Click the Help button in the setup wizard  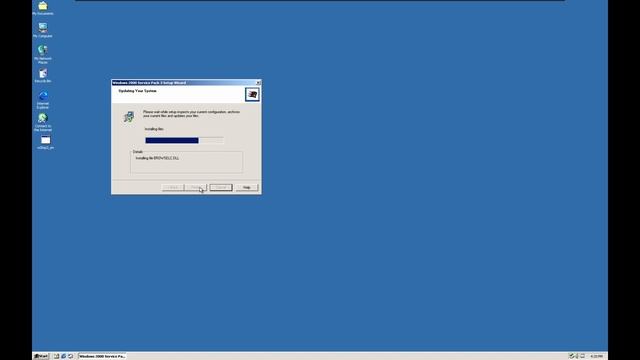(247, 187)
